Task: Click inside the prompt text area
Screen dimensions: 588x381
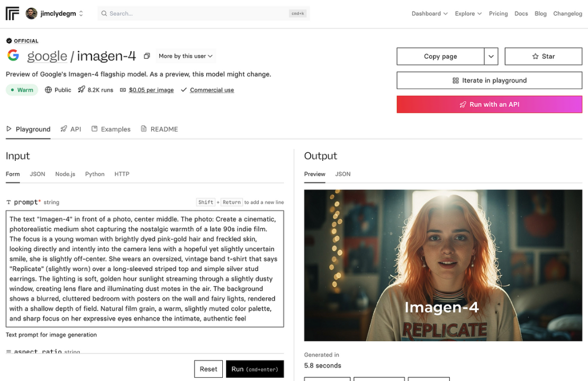Action: (x=144, y=268)
